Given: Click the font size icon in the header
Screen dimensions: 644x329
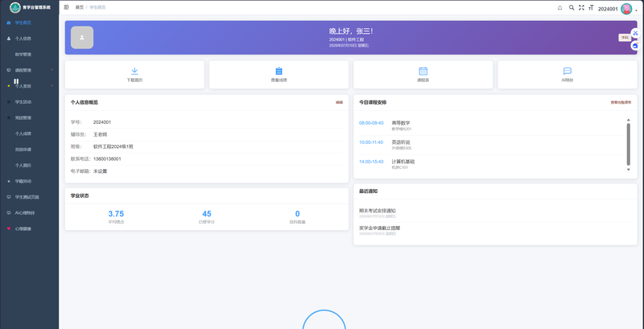Looking at the screenshot, I should point(591,8).
